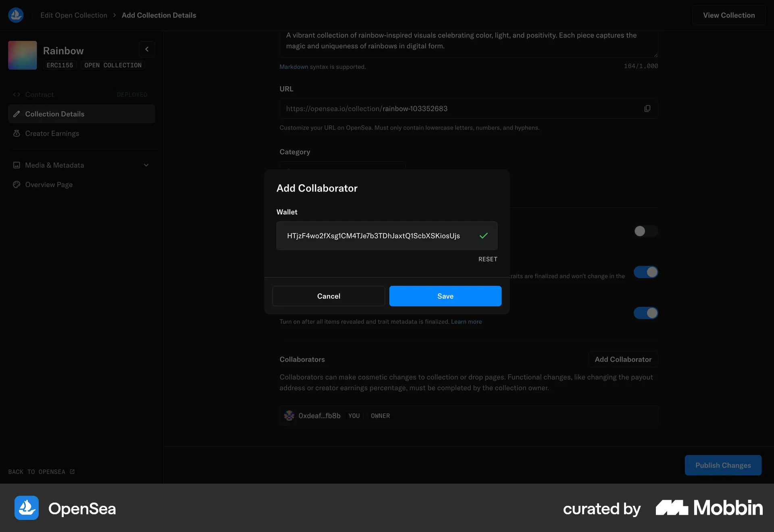Click the pencil icon beside Collection Details
This screenshot has width=774, height=532.
click(x=17, y=114)
